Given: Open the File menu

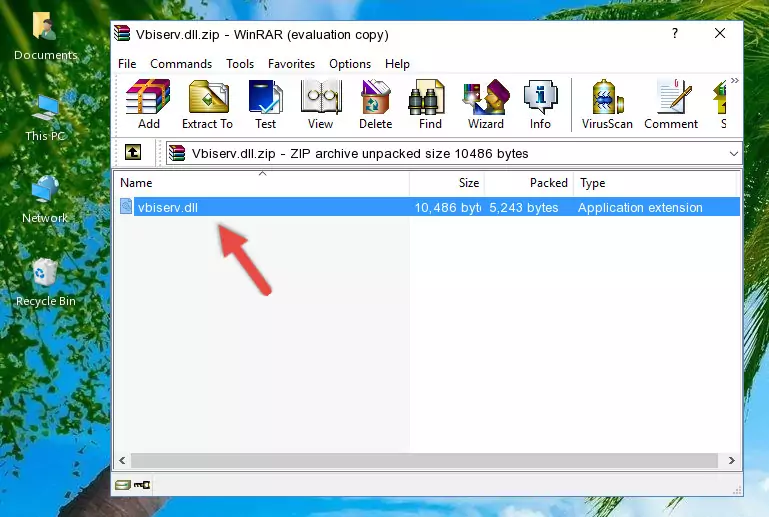Looking at the screenshot, I should (x=127, y=64).
